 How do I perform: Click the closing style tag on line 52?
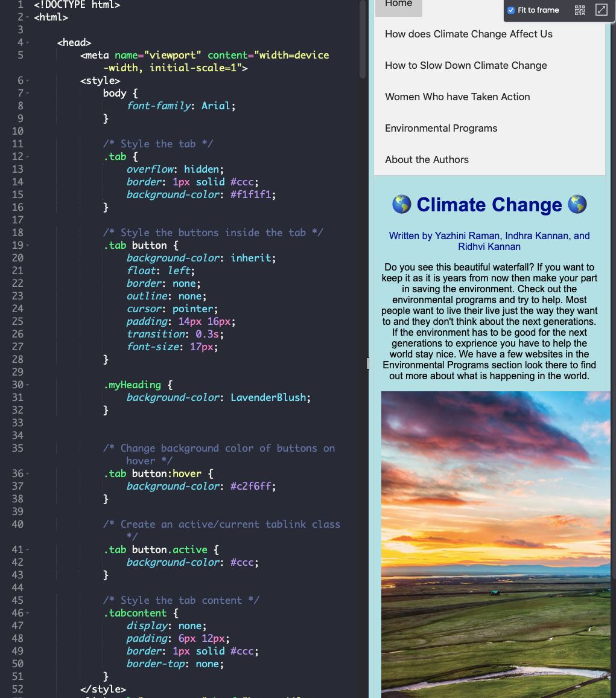103,690
